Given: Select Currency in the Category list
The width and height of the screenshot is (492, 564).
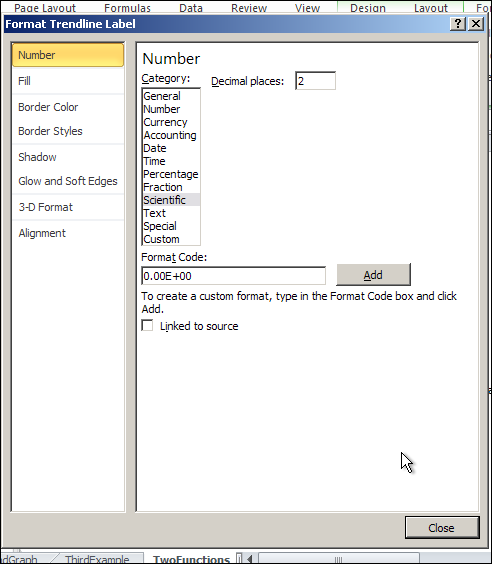Looking at the screenshot, I should coord(171,122).
